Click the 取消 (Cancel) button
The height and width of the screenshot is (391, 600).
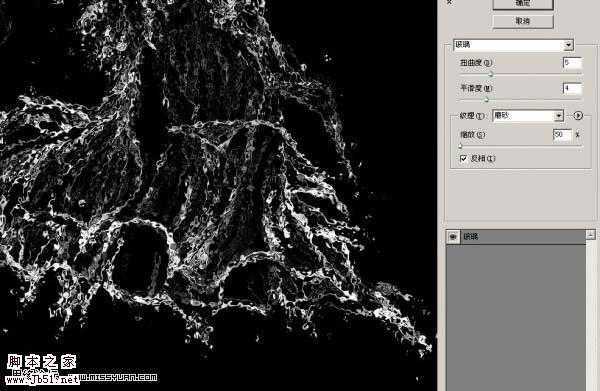point(523,21)
